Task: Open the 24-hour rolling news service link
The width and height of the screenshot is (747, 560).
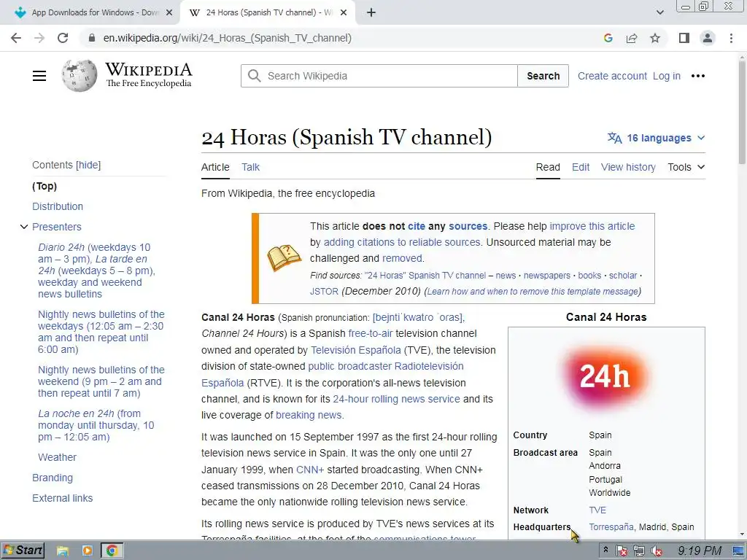Action: [x=396, y=399]
